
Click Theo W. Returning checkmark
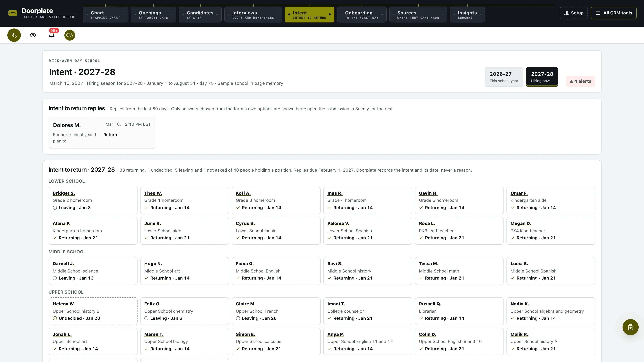click(x=146, y=208)
